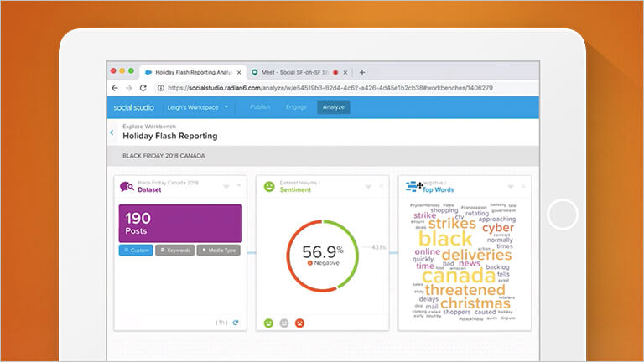Click the word 'threatened' in word cloud

click(x=465, y=290)
